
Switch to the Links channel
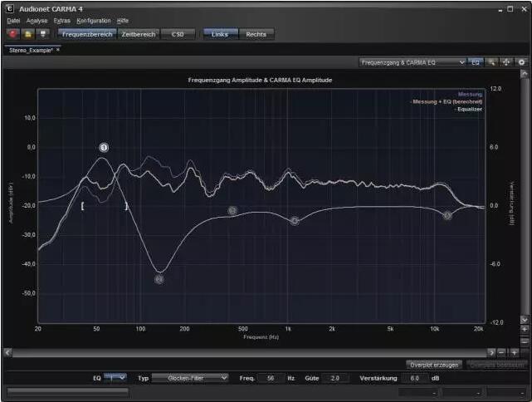click(220, 34)
